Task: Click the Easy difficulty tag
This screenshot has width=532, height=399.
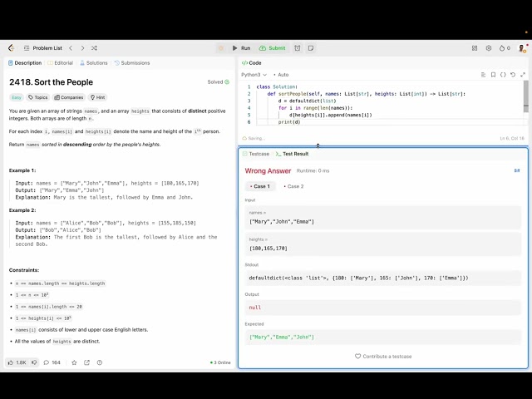Action: pyautogui.click(x=17, y=97)
